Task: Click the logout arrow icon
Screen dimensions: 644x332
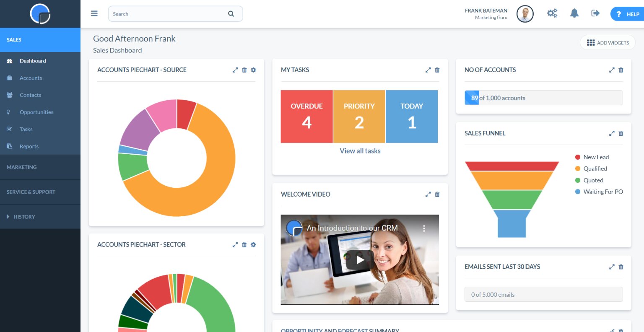Action: point(595,13)
